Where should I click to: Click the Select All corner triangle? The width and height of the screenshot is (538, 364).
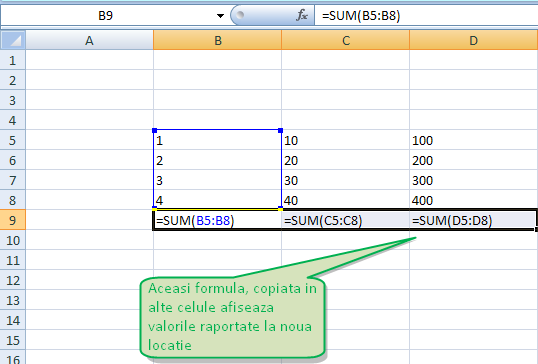pyautogui.click(x=13, y=40)
